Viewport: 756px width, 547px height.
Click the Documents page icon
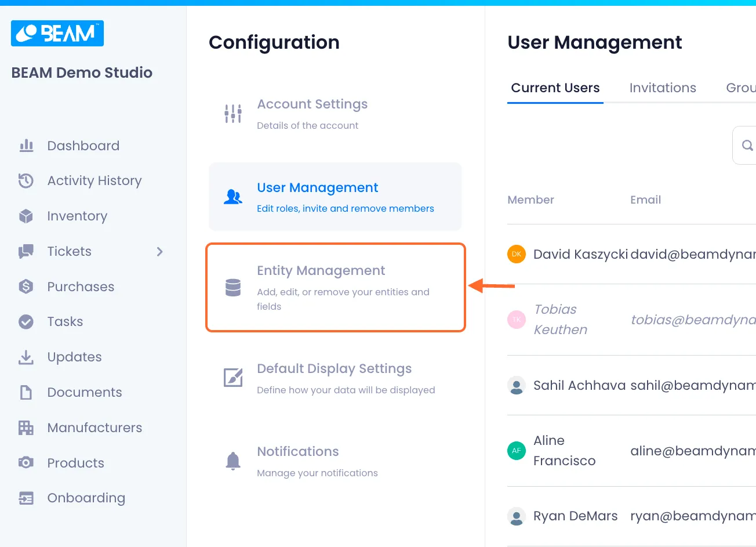click(x=26, y=393)
